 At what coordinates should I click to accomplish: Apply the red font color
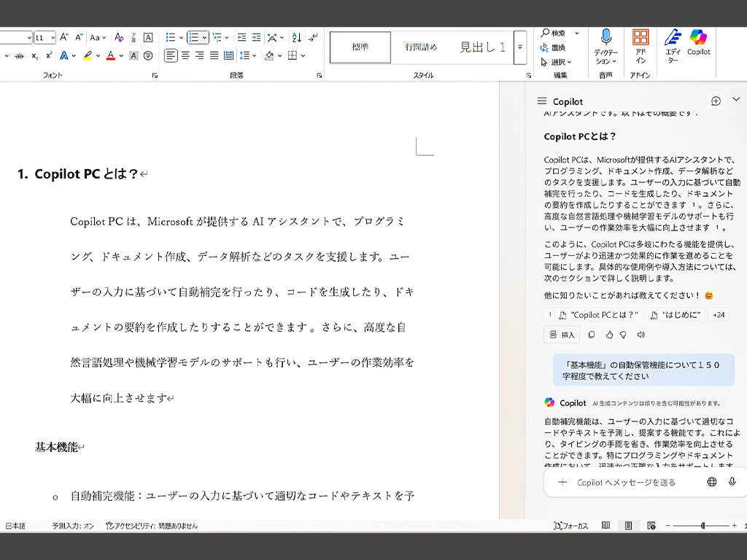tap(111, 55)
